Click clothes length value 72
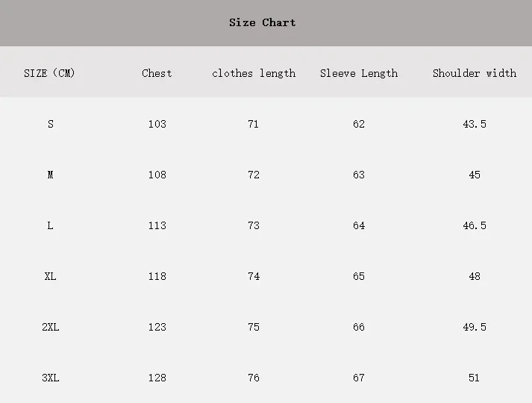This screenshot has width=532, height=403. (254, 175)
